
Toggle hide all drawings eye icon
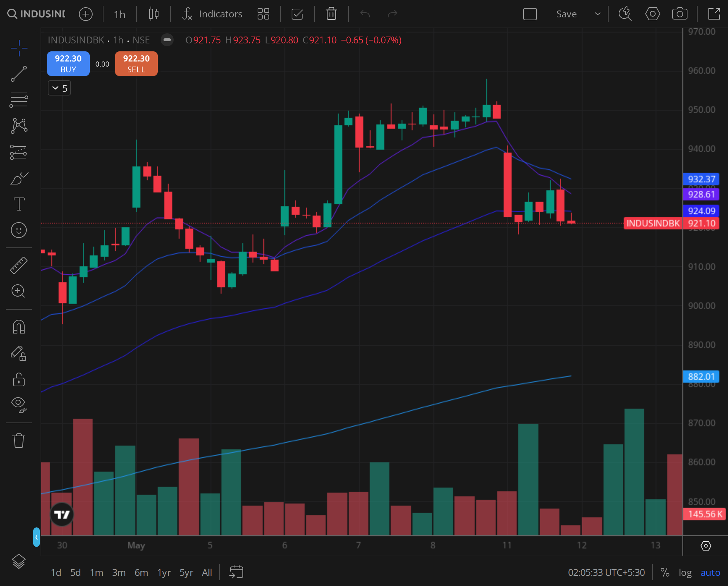(19, 405)
